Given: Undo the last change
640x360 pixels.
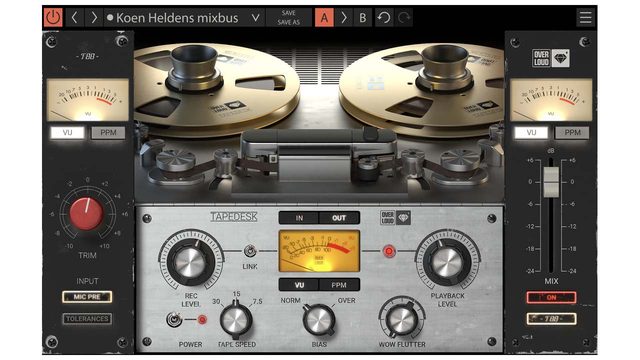Looking at the screenshot, I should (384, 18).
